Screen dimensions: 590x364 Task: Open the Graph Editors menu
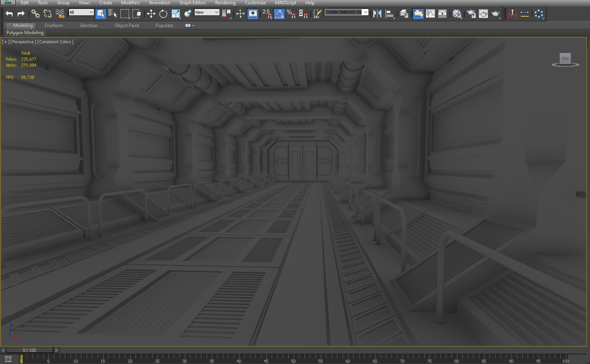193,3
